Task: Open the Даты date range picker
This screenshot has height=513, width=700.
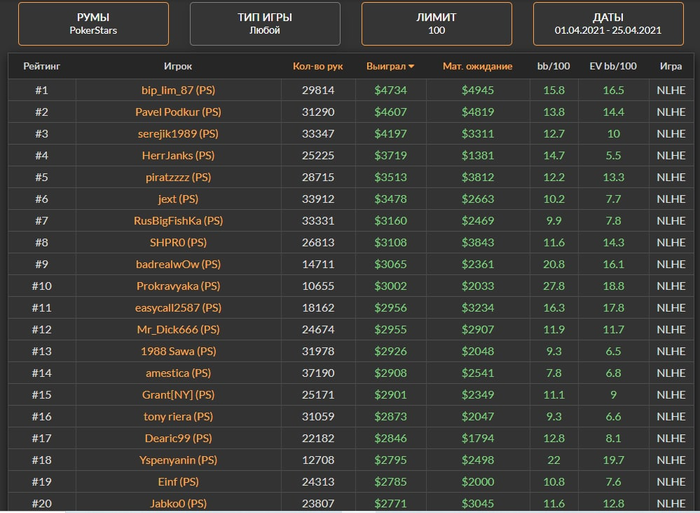Action: pos(609,24)
